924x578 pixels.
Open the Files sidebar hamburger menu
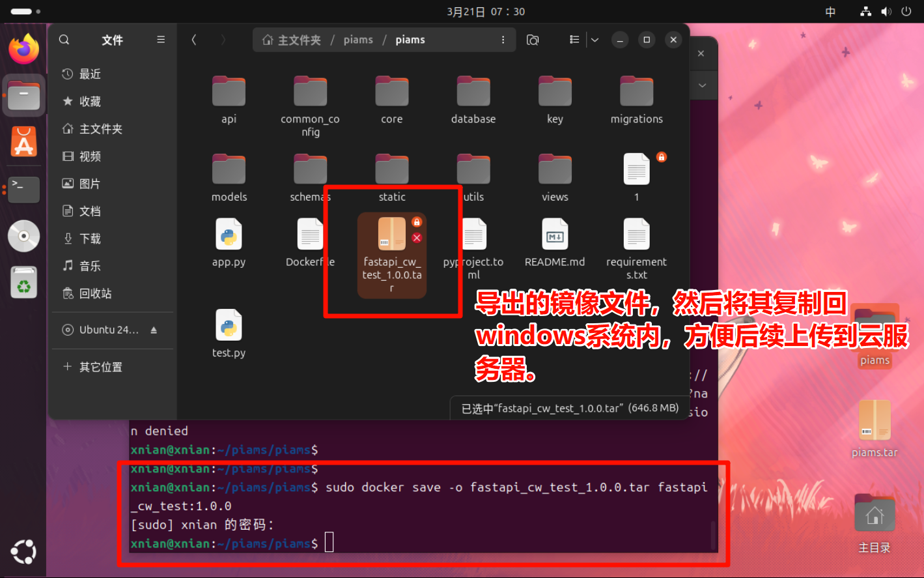(161, 40)
